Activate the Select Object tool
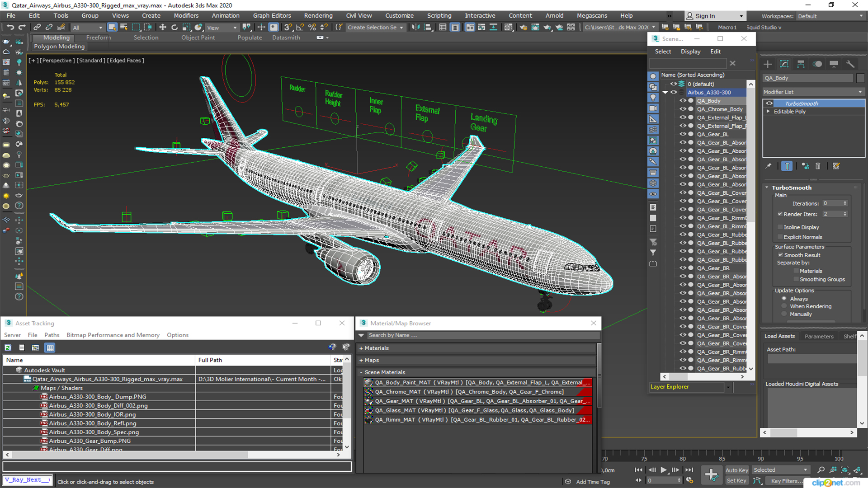Viewport: 868px width, 488px height. tap(112, 28)
